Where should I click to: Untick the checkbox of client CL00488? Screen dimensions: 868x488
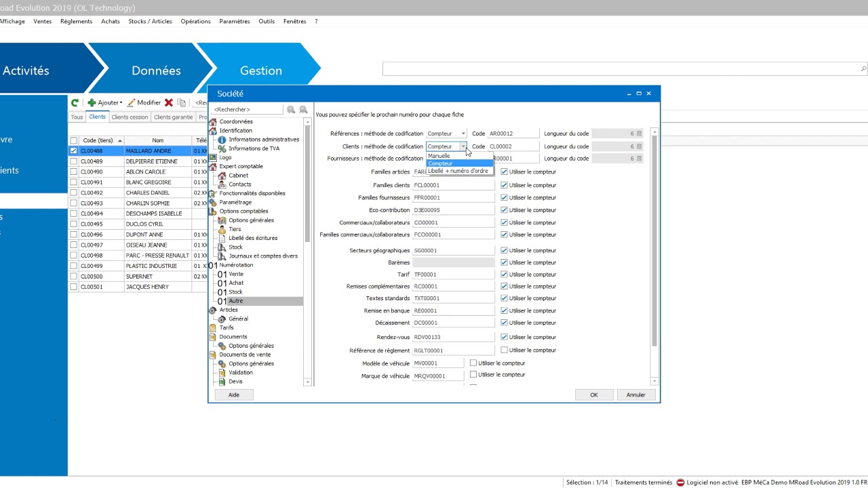coord(73,151)
